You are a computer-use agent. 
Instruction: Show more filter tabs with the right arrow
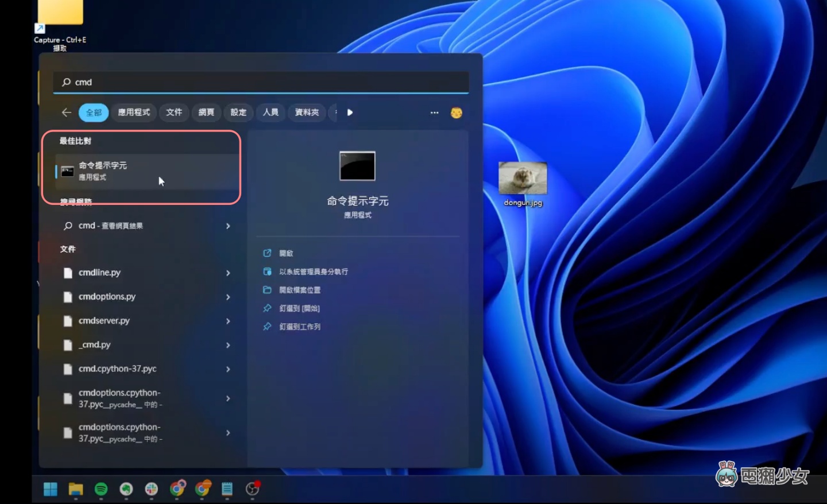coord(350,113)
